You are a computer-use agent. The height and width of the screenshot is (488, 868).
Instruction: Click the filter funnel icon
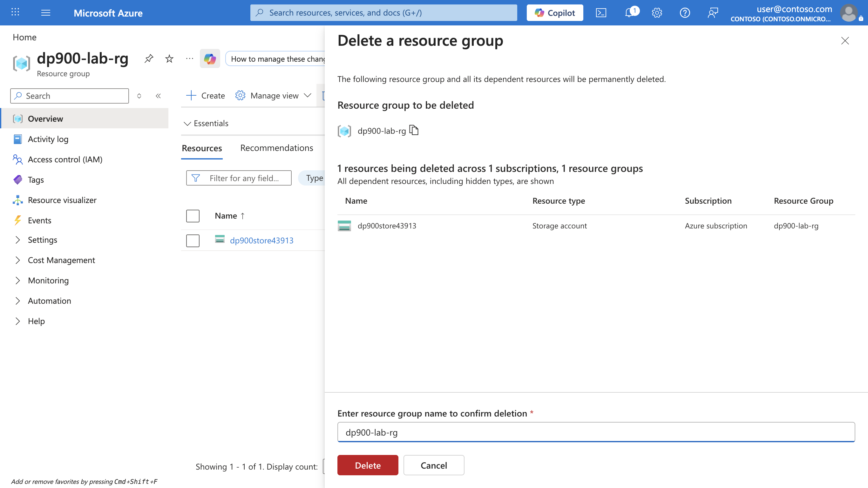(195, 178)
